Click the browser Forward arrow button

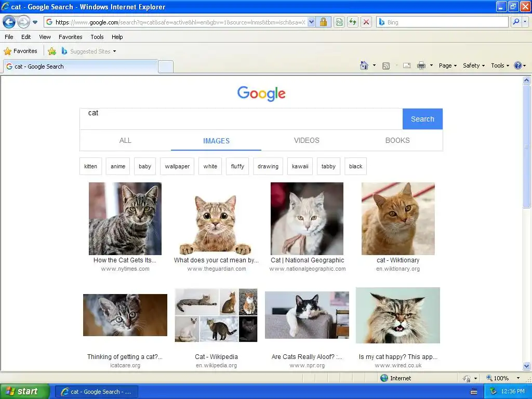point(23,22)
